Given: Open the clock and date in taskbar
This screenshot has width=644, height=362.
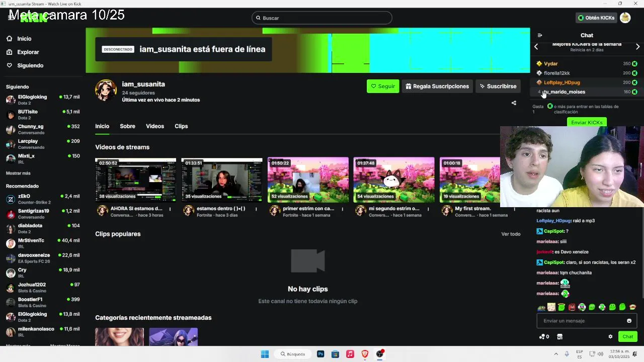Looking at the screenshot, I should click(x=619, y=354).
